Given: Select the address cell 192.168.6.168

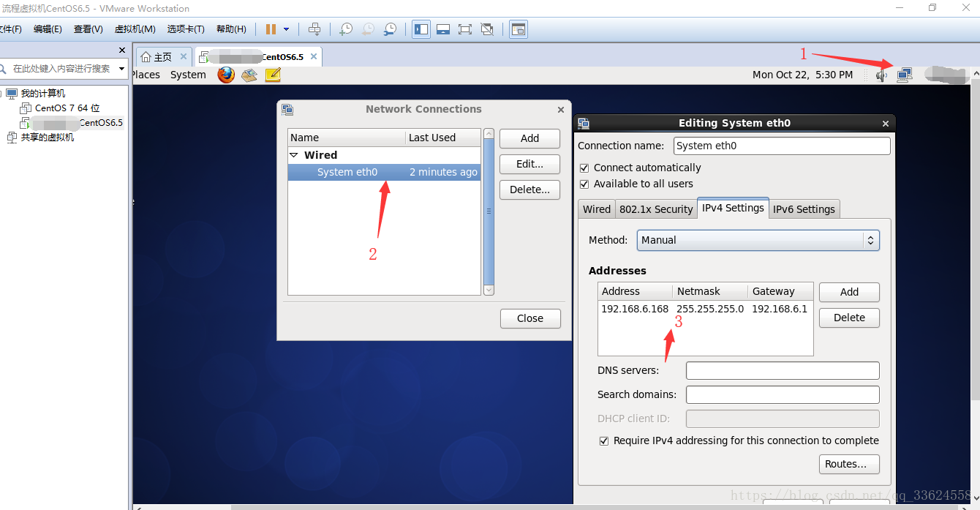Looking at the screenshot, I should [x=635, y=309].
